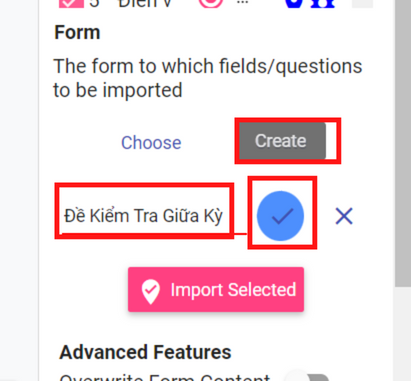Click scrollbar track below the thumb
This screenshot has width=411, height=381.
tap(403, 333)
